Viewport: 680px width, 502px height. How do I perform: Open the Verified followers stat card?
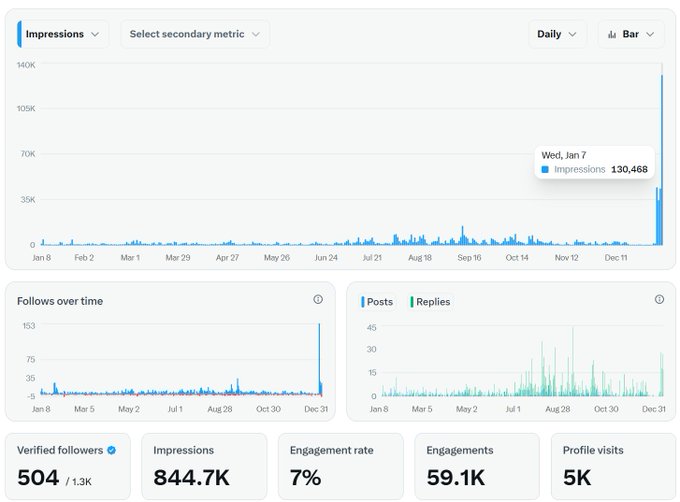(68, 466)
